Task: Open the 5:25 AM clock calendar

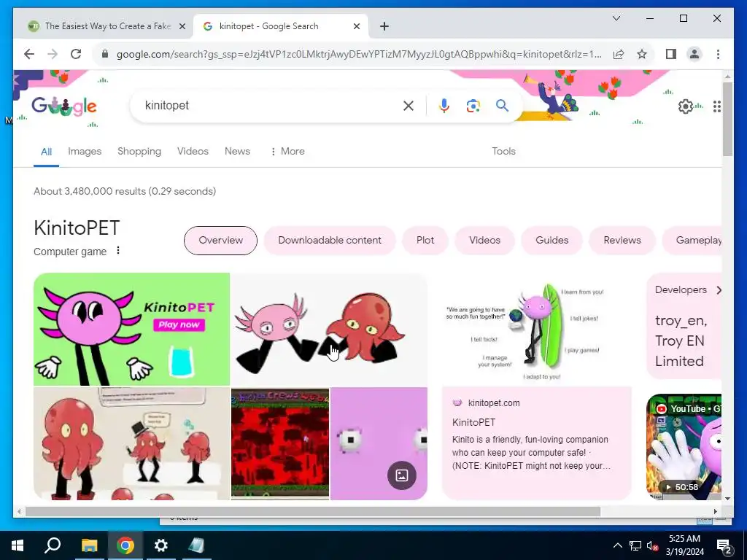Action: tap(684, 545)
